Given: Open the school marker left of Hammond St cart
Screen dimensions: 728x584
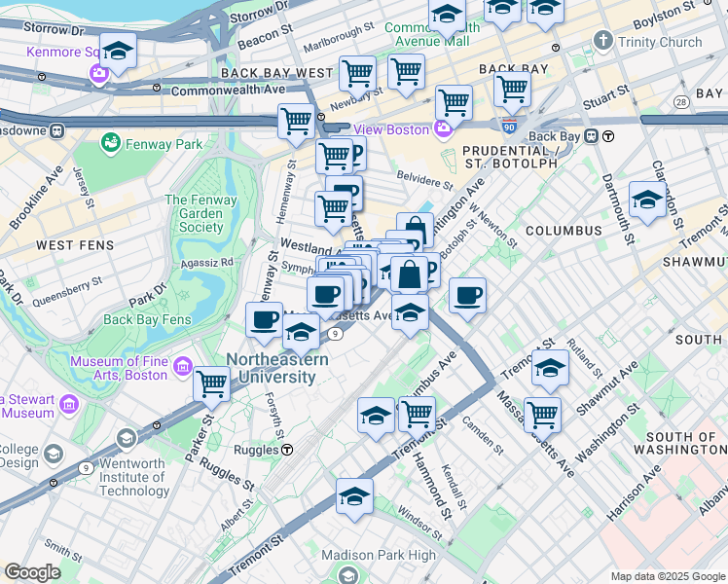Looking at the screenshot, I should click(x=376, y=416).
